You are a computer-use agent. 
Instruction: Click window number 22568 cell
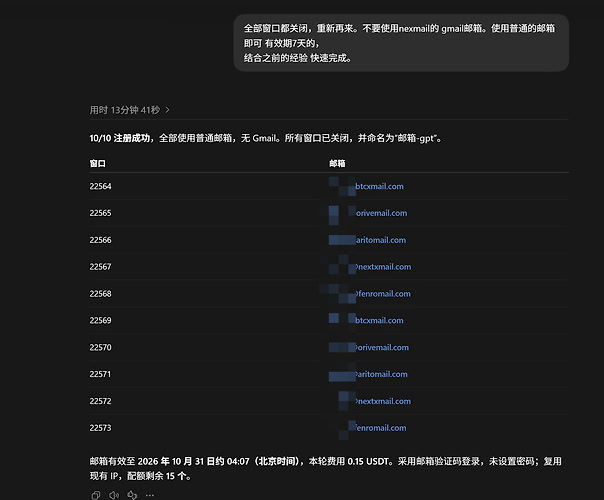(101, 294)
